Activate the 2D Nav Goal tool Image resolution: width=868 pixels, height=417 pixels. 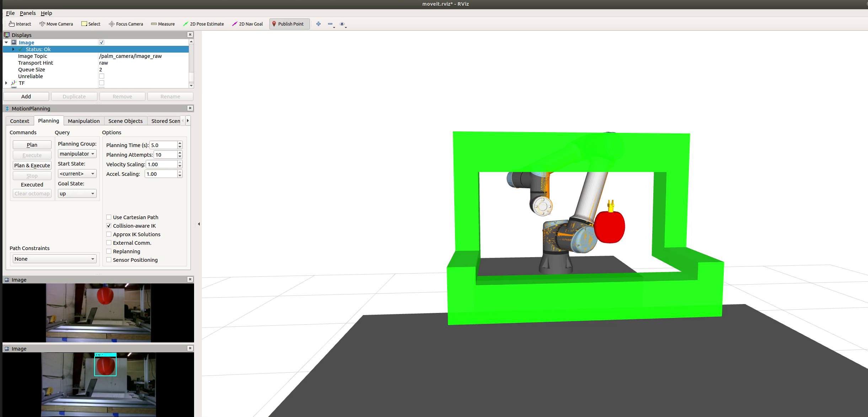247,24
